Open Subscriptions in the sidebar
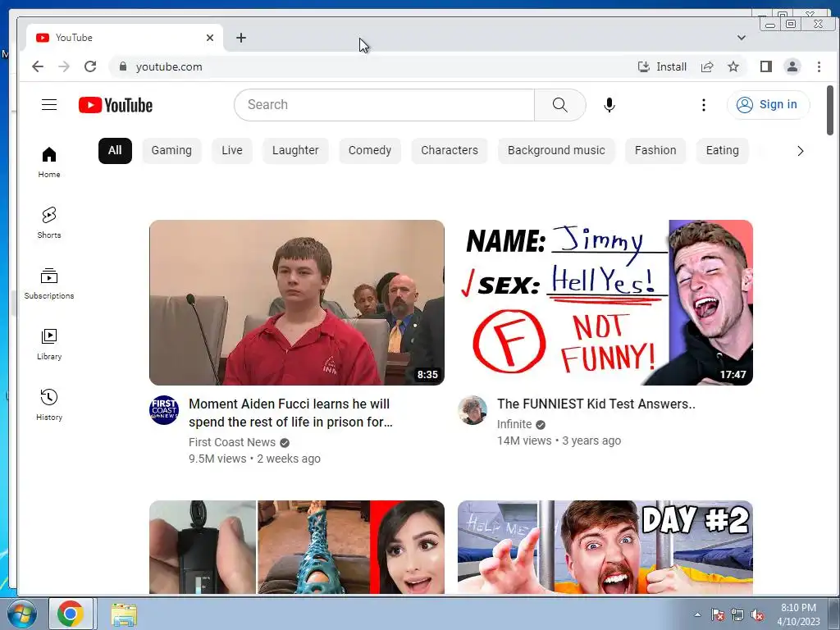The image size is (840, 630). pyautogui.click(x=48, y=283)
